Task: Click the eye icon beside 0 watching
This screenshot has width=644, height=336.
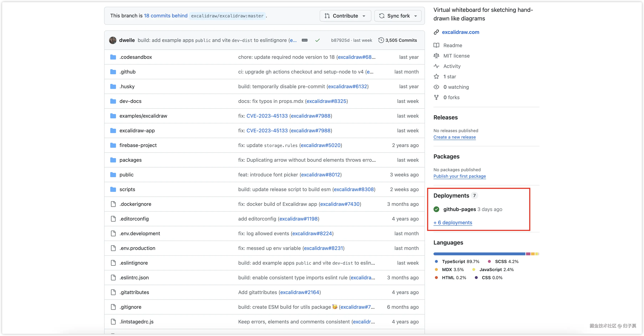Action: click(436, 87)
